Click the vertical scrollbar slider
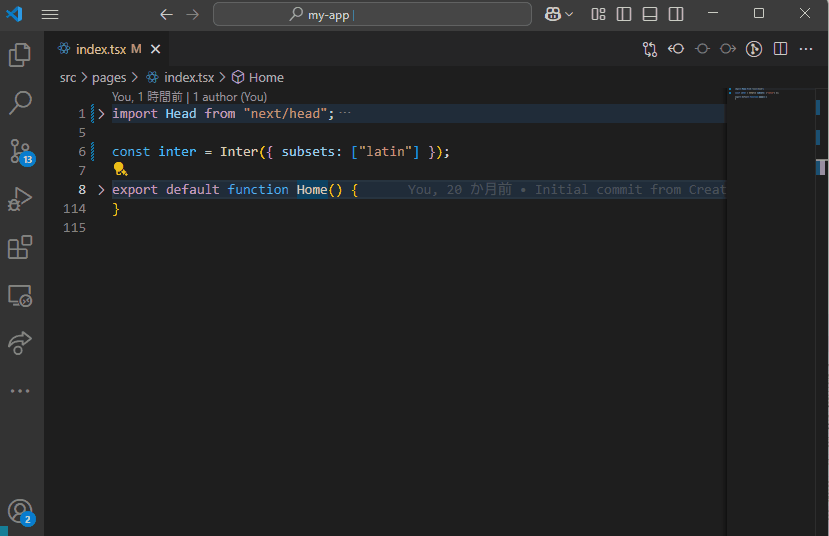This screenshot has width=829, height=536. point(822,167)
